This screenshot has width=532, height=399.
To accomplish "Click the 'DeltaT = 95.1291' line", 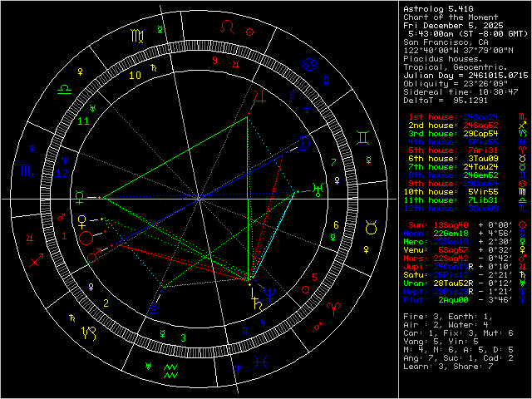I will tap(446, 101).
